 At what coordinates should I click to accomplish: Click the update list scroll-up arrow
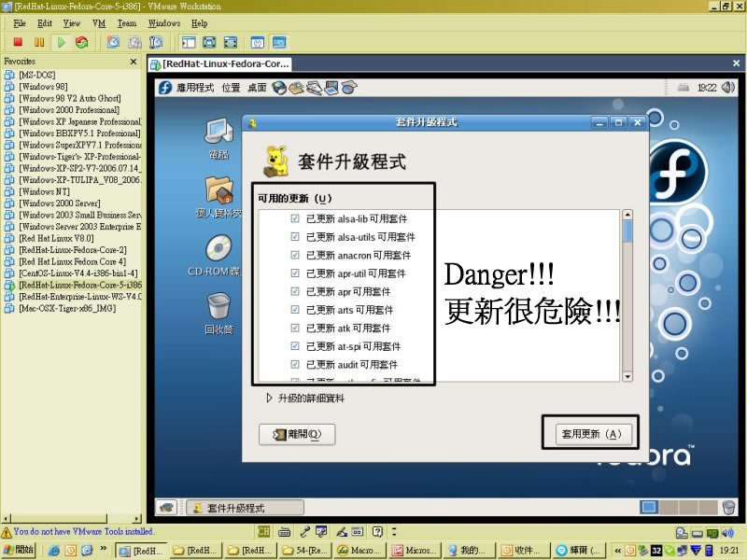[627, 215]
